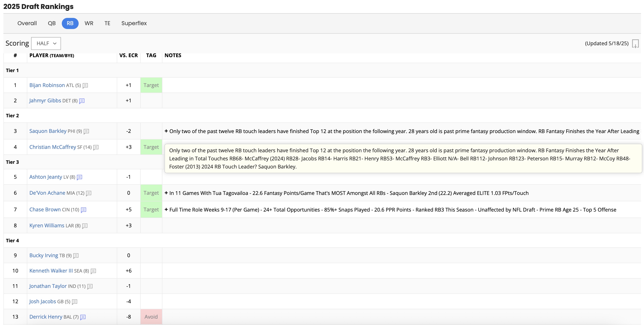Click the 2025 Draft Rankings heading

click(38, 7)
